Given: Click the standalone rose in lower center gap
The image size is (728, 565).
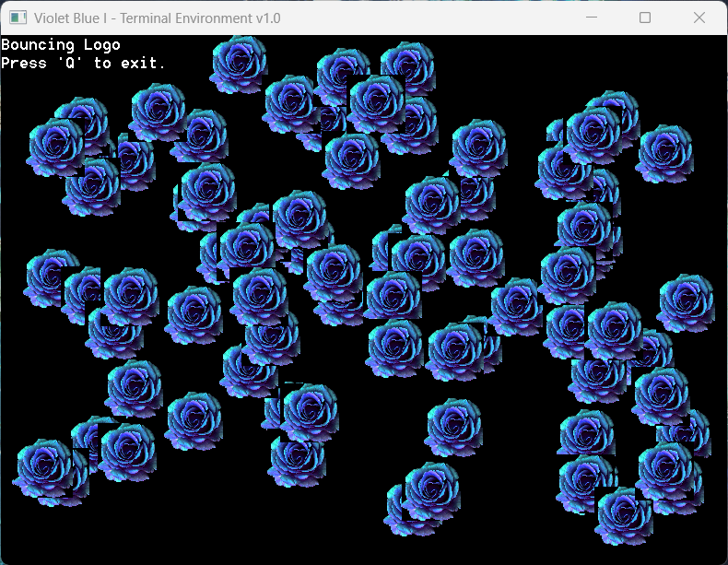Looking at the screenshot, I should 453,428.
